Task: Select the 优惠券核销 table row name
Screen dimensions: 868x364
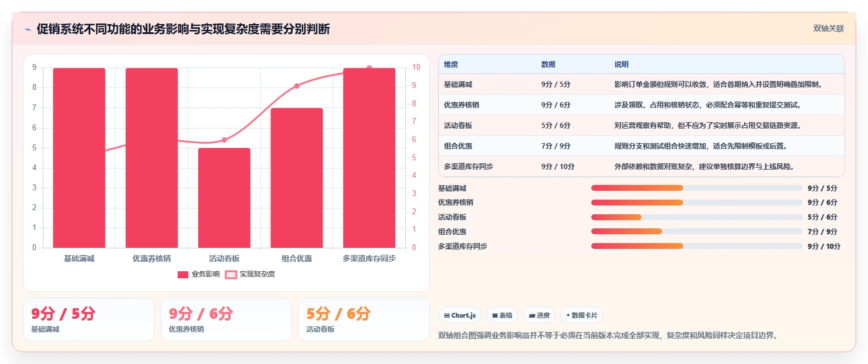Action: (462, 105)
